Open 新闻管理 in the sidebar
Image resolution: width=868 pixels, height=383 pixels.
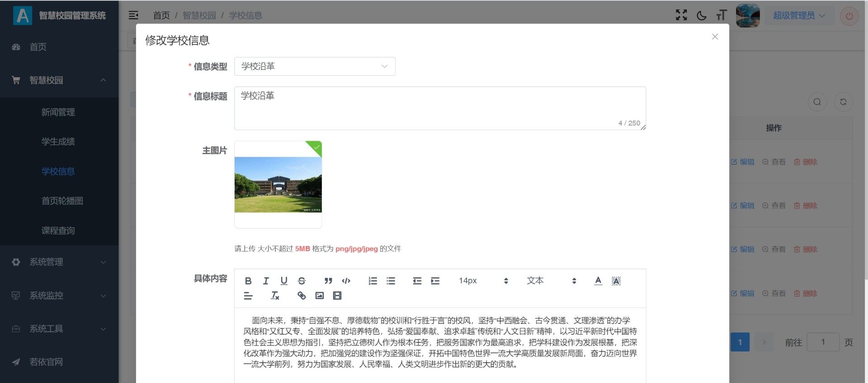pyautogui.click(x=59, y=112)
